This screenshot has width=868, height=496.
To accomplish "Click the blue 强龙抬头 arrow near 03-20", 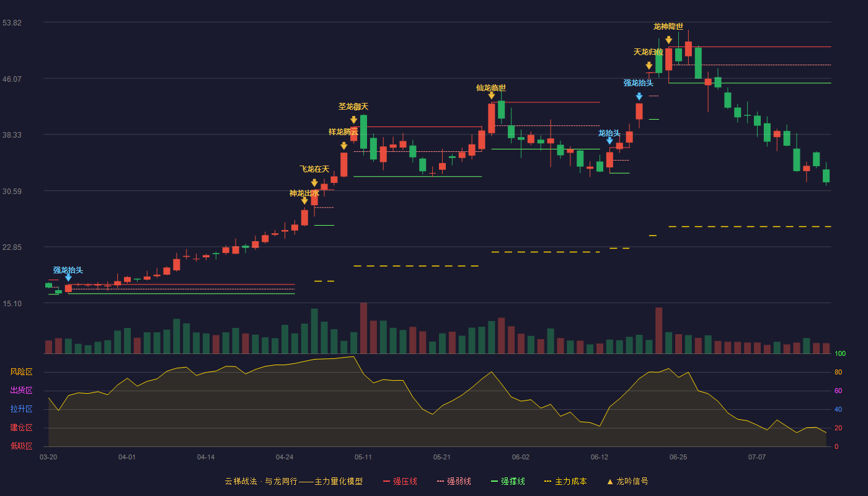I will coord(68,278).
